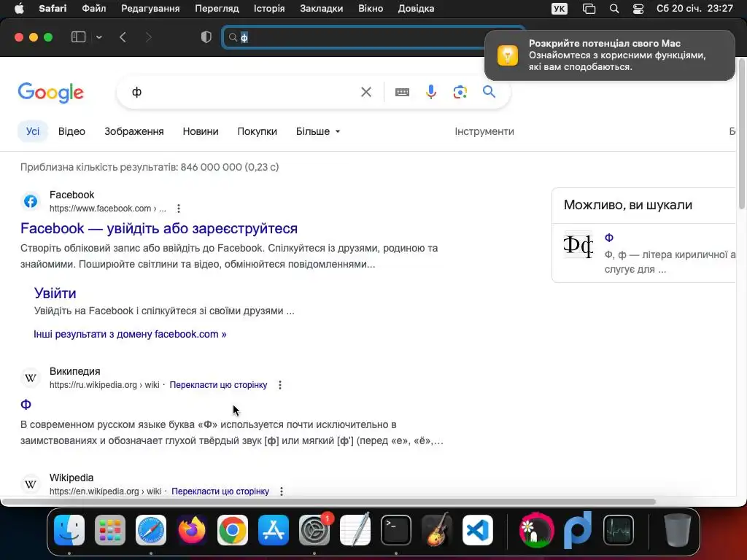Open Facebook — увійдіть або зареєструйтеся link
This screenshot has height=560, width=747.
tap(159, 228)
